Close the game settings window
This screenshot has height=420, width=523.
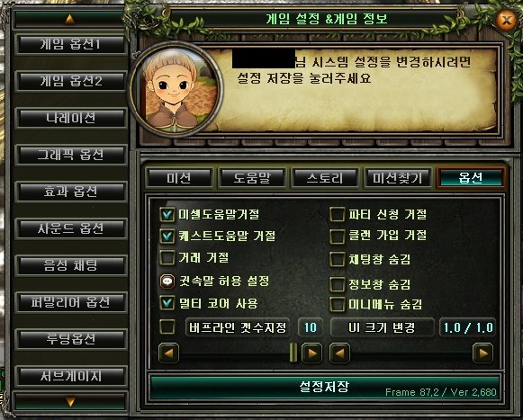(506, 21)
